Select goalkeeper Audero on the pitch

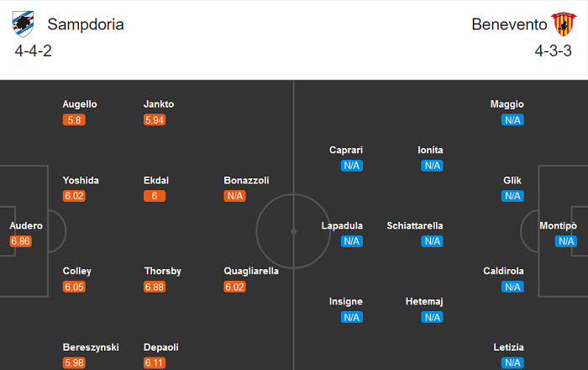26,225
